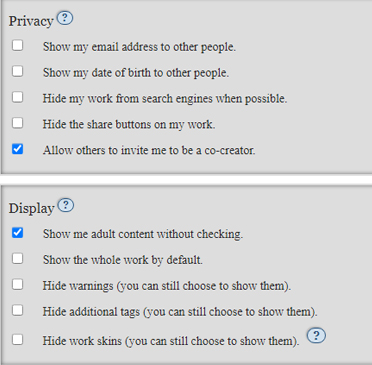372x365 pixels.
Task: Uncheck Show me adult content without checking
Action: tap(17, 232)
